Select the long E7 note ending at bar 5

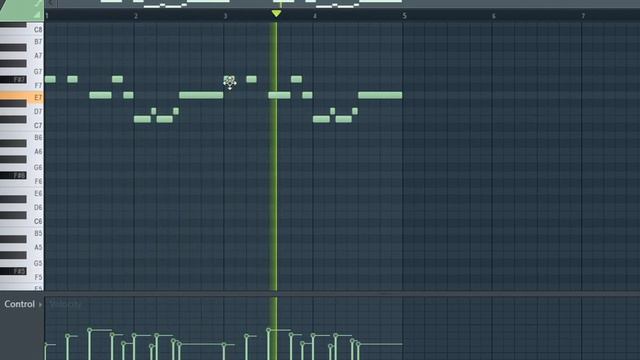point(380,95)
